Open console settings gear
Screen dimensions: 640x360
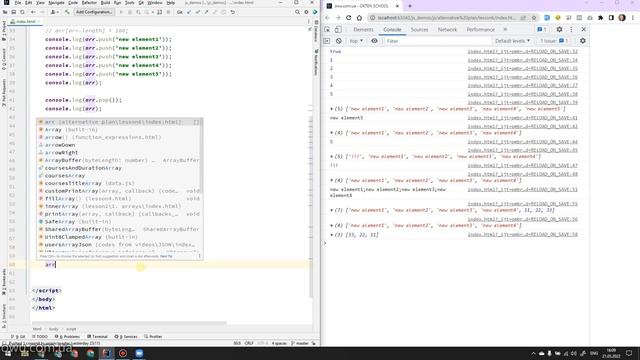582,41
